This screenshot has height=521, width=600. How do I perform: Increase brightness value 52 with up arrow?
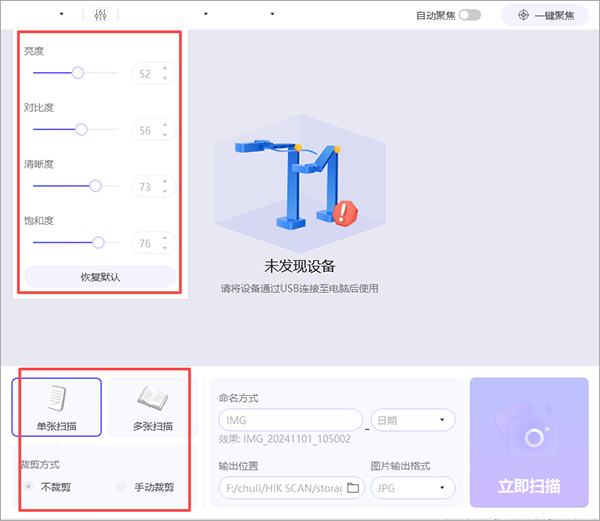tap(165, 68)
